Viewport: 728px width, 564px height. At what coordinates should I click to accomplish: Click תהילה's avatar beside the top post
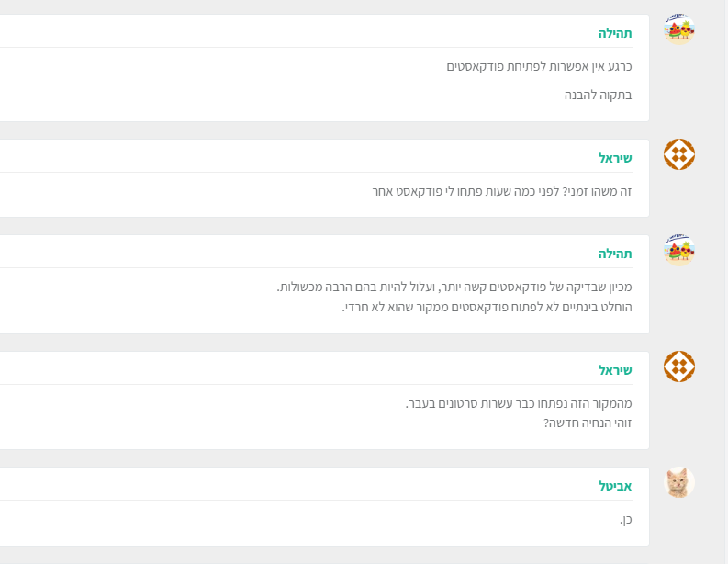tap(678, 29)
